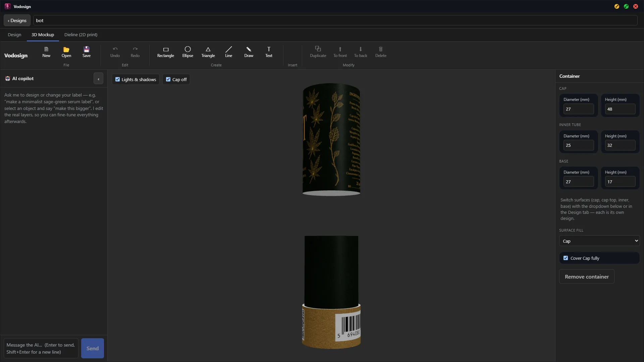Screen dimensions: 644x362
Task: Open the Surface Fill Cap dropdown
Action: click(599, 241)
